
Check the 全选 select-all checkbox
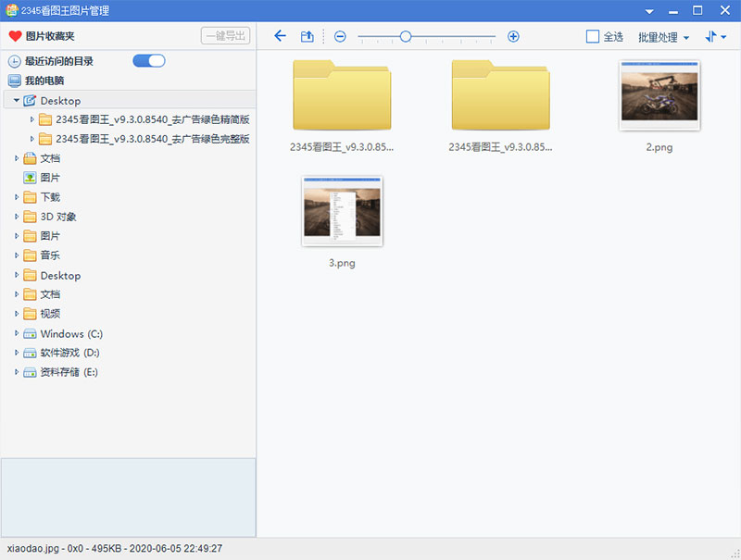click(593, 36)
